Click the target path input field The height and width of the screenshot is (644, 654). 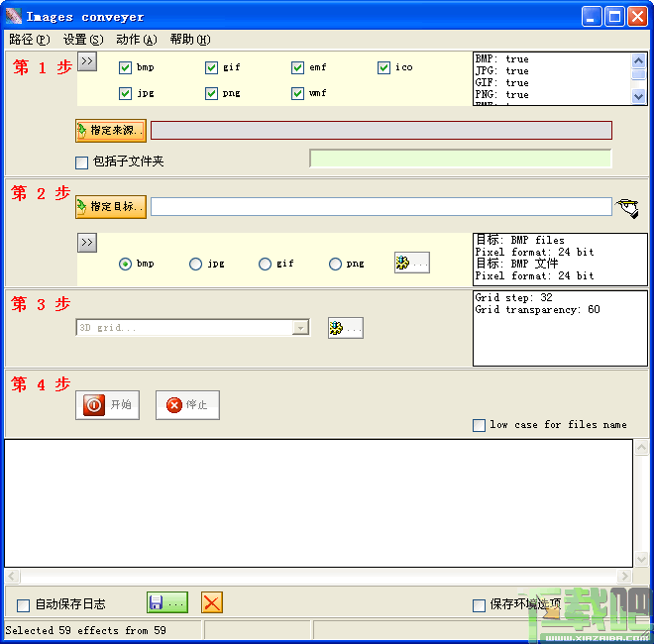[x=381, y=207]
